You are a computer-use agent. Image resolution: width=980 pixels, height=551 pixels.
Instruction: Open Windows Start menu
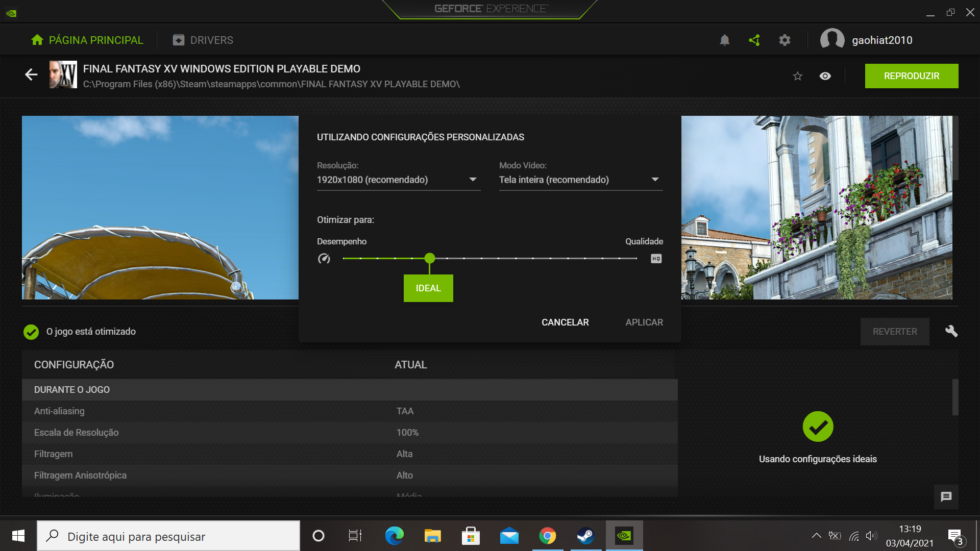pos(18,536)
